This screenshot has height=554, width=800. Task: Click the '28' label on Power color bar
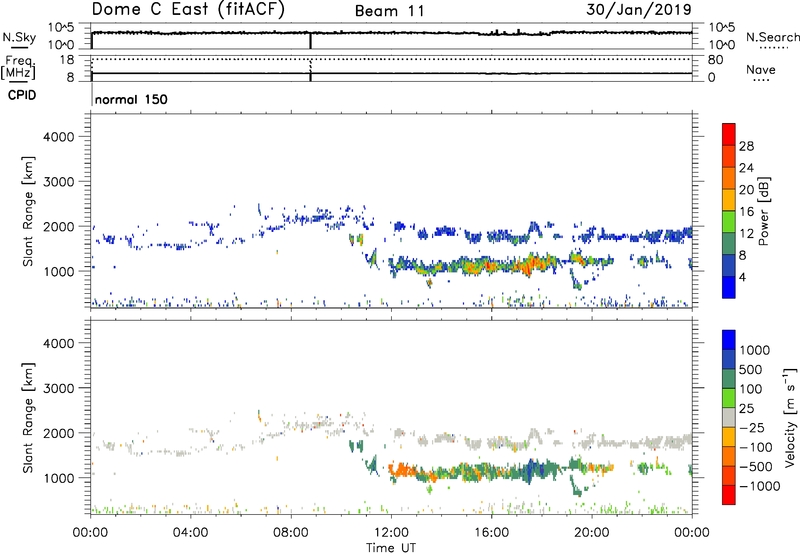[x=746, y=146]
